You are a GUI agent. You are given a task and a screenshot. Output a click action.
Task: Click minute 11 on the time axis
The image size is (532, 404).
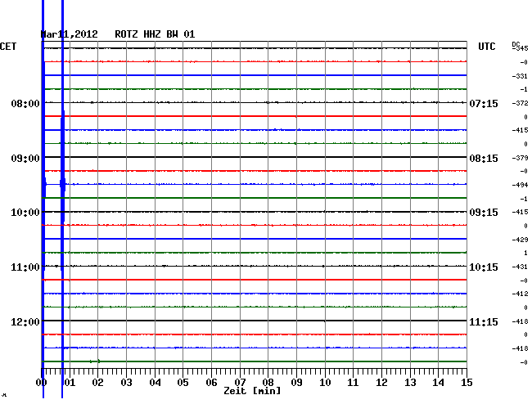point(353,383)
